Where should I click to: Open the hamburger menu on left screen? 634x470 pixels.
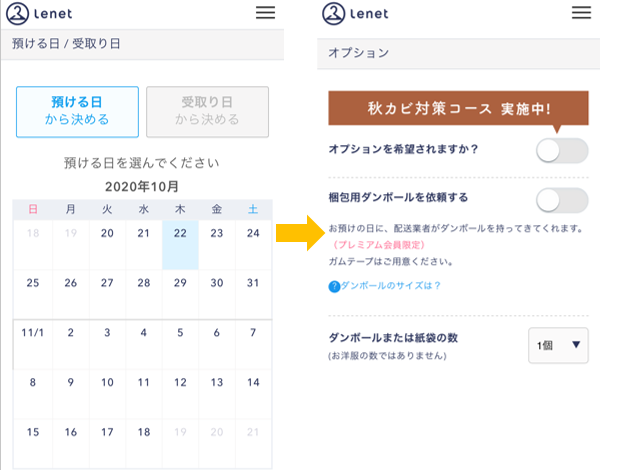(265, 13)
